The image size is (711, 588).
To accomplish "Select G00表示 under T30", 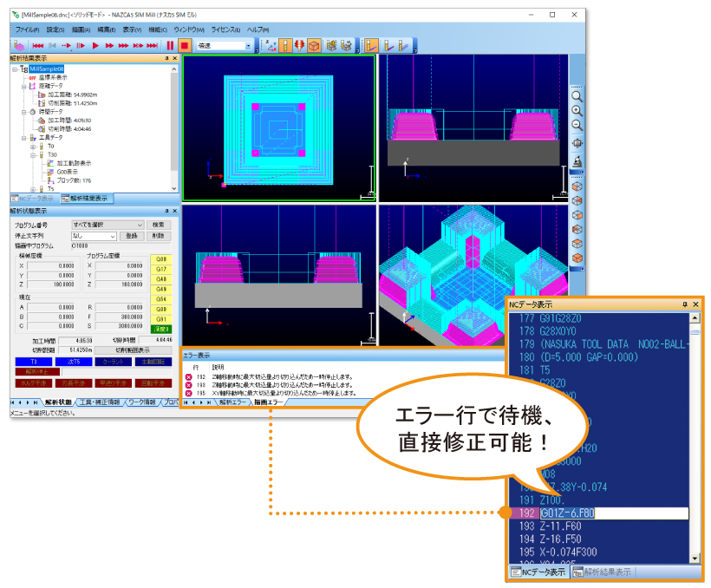I will tap(63, 172).
